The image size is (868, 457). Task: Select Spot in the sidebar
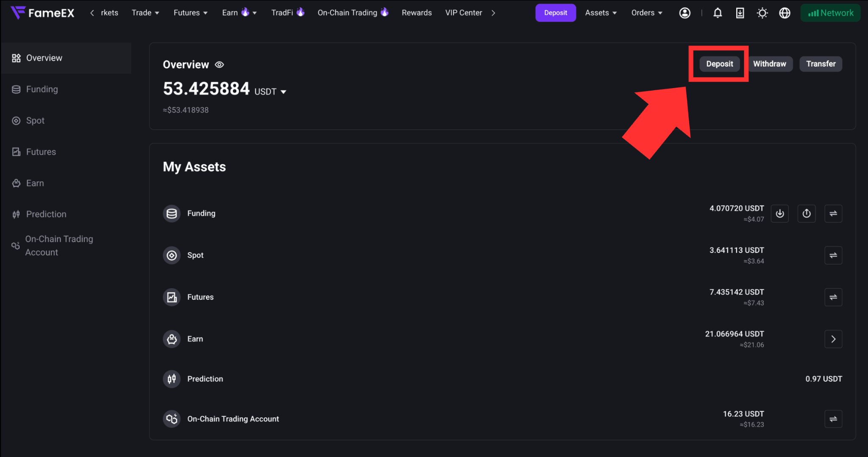[x=66, y=121]
